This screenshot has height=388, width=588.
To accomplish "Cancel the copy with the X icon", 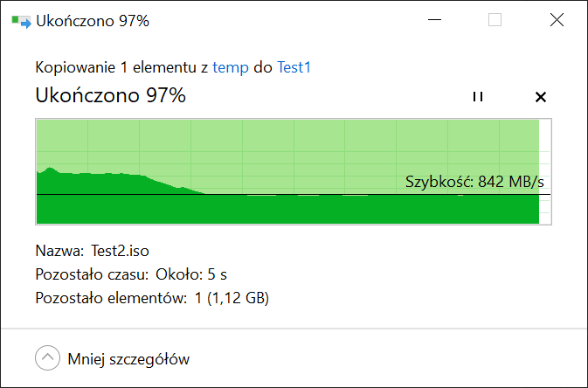I will pyautogui.click(x=540, y=97).
